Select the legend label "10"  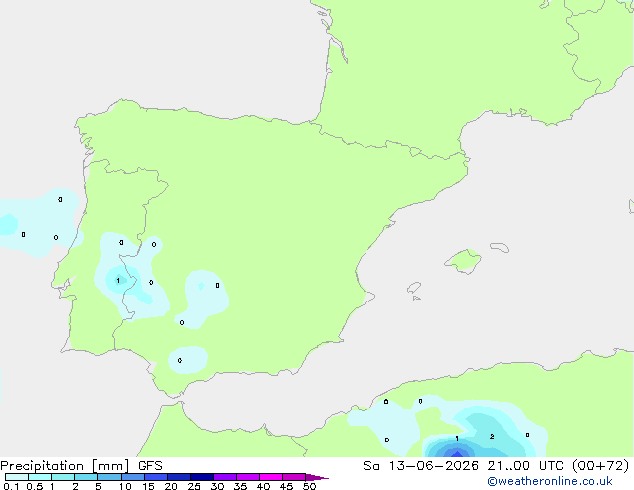125,486
